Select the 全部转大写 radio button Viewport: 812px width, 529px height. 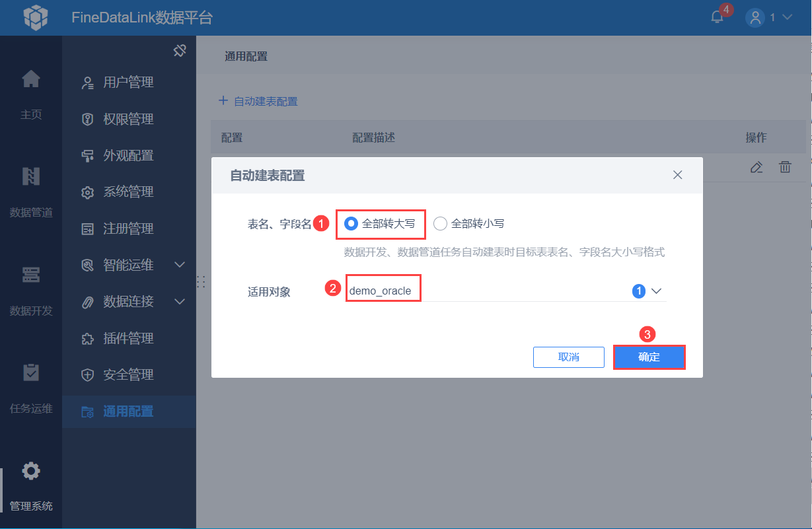pyautogui.click(x=352, y=224)
